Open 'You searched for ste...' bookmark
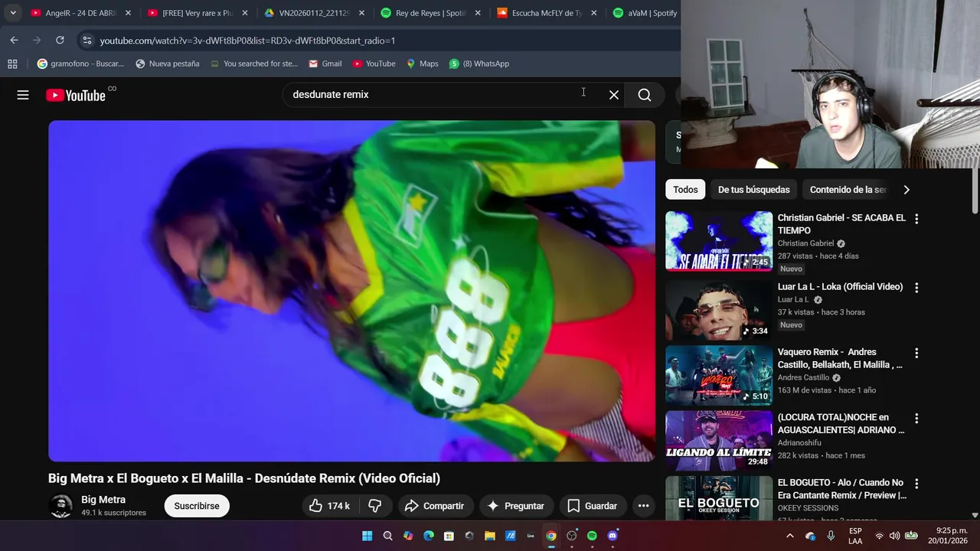Image resolution: width=980 pixels, height=551 pixels. [x=254, y=64]
